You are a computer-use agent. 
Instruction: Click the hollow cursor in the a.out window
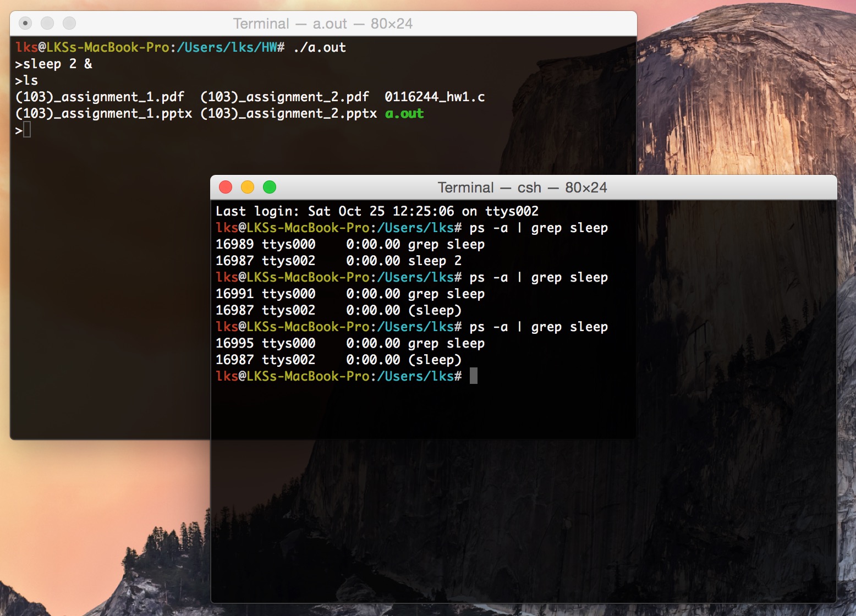click(27, 130)
